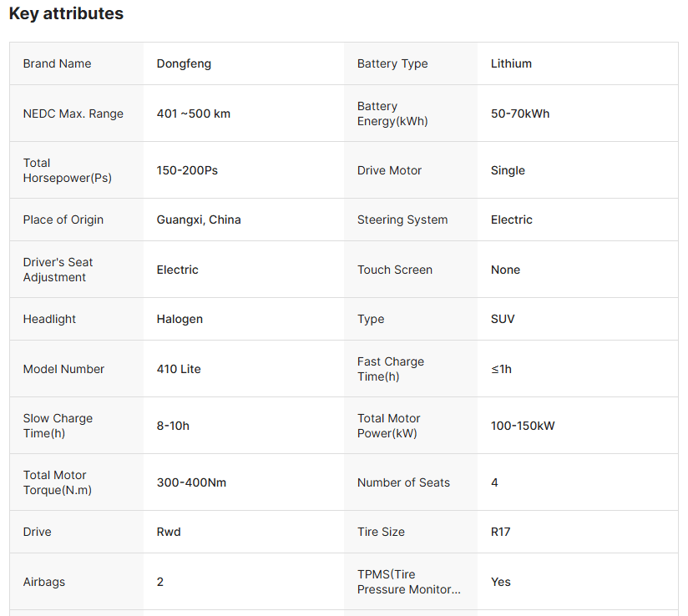
Task: Click the Fast Charge Time(h) label
Action: coord(391,369)
